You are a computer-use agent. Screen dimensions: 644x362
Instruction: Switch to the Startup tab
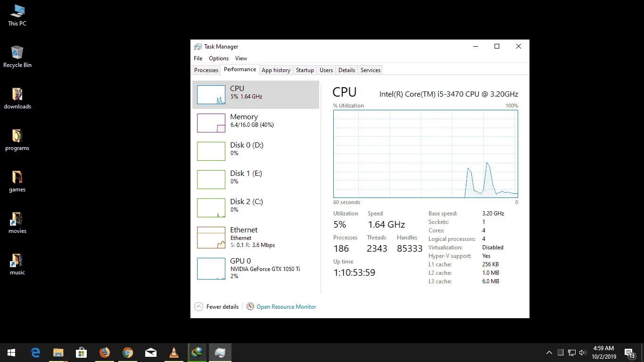click(305, 70)
